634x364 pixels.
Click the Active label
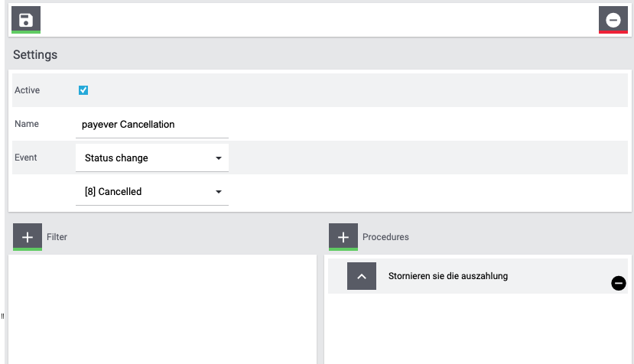(x=27, y=90)
